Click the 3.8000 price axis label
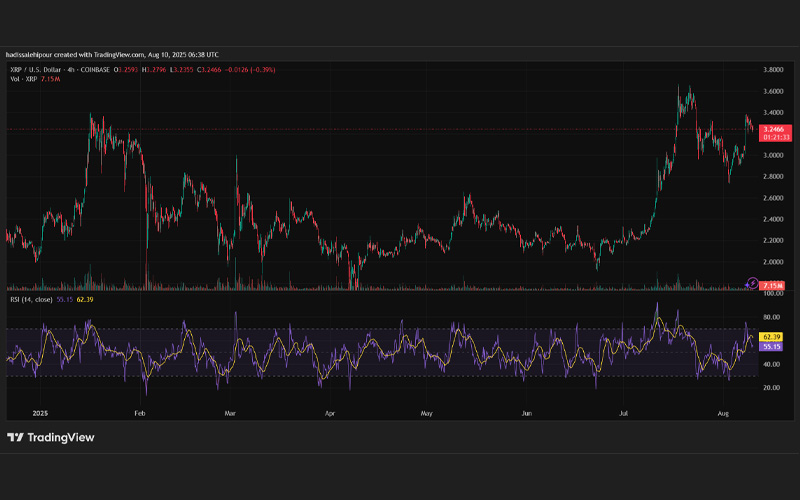The height and width of the screenshot is (500, 800). pos(773,70)
